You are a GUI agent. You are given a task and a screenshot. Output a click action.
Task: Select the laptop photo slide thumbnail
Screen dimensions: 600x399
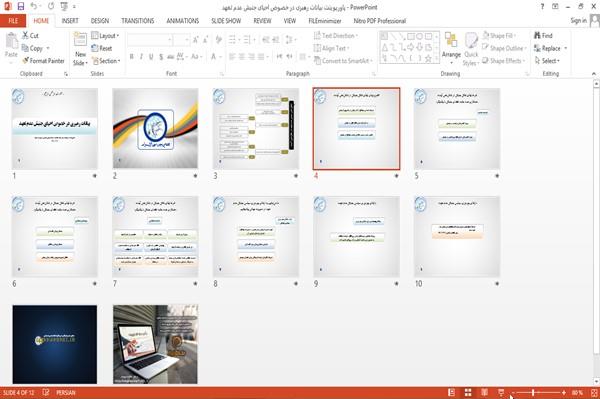tap(155, 344)
